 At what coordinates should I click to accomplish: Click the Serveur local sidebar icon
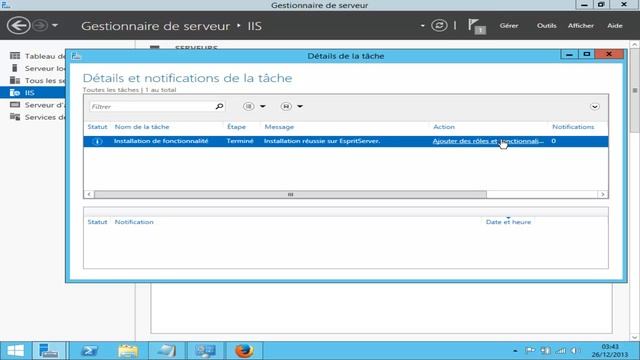(x=15, y=68)
